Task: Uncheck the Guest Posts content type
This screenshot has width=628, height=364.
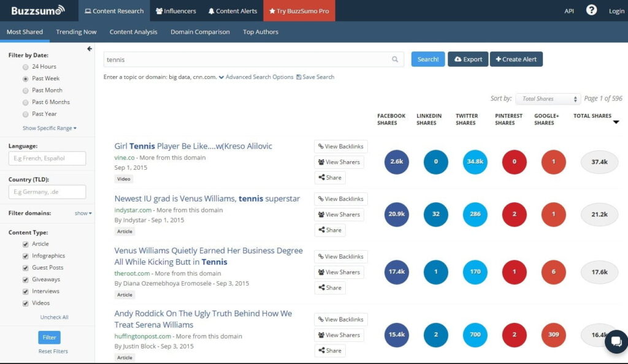Action: coord(26,268)
